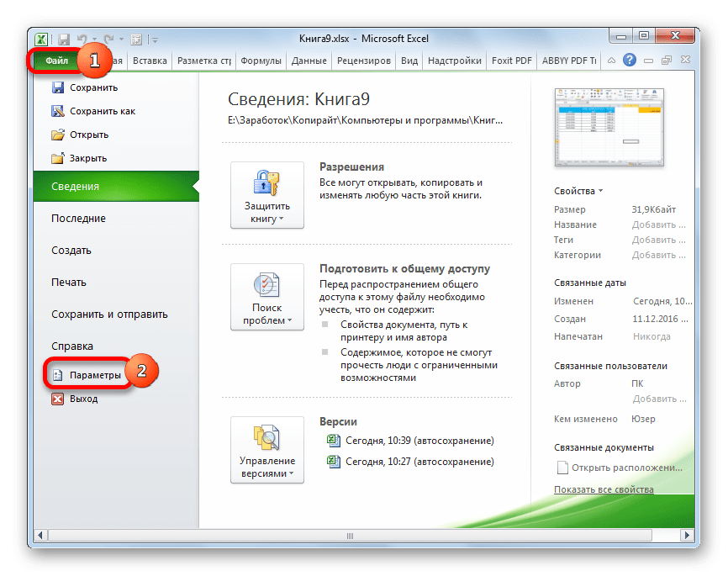The height and width of the screenshot is (576, 728).
Task: Select the Данные ribbon tab
Action: pyautogui.click(x=309, y=61)
